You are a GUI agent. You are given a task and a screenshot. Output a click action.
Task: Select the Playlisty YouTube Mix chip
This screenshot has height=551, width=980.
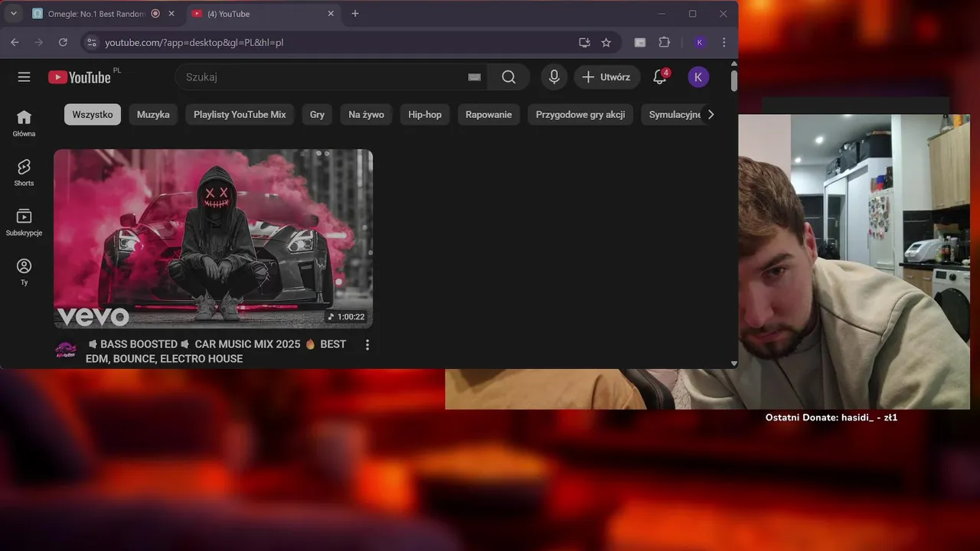240,115
